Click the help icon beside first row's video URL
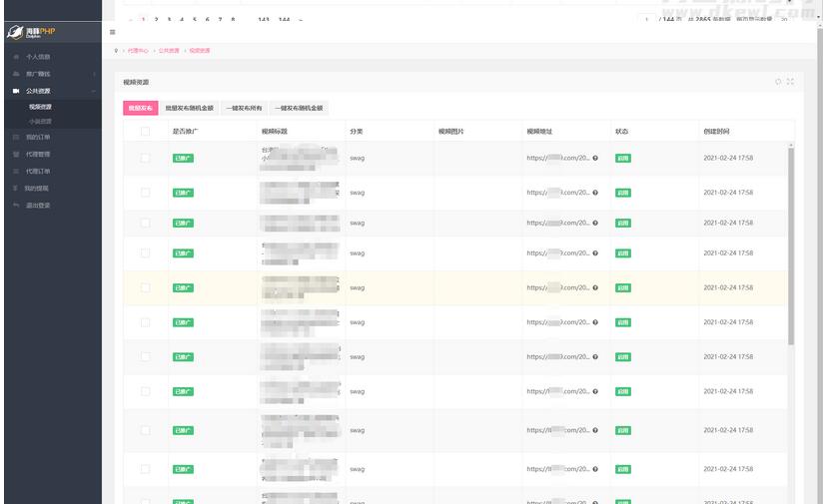The image size is (826, 504). point(595,158)
